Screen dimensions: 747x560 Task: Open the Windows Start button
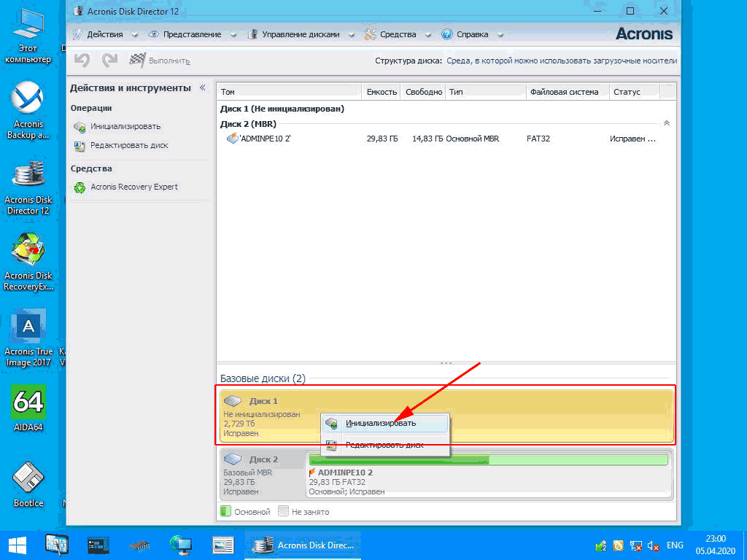[x=18, y=545]
